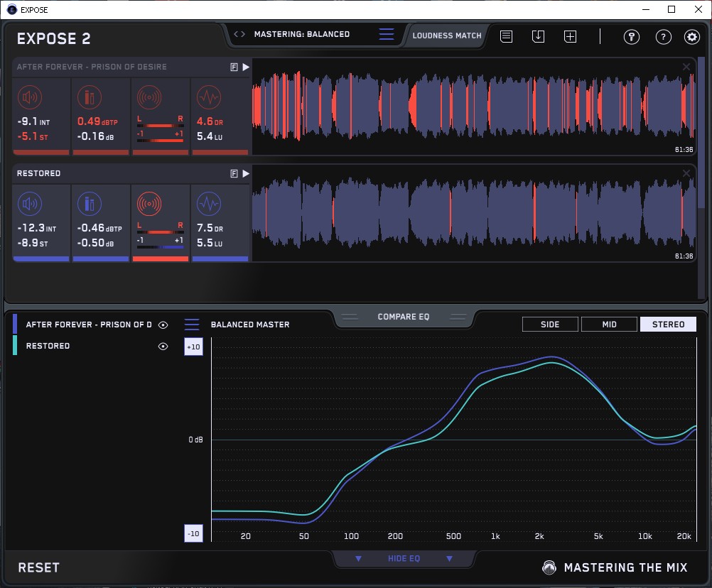Click dynamic range waveform icon on After Forever track
This screenshot has height=588, width=712.
coord(208,98)
